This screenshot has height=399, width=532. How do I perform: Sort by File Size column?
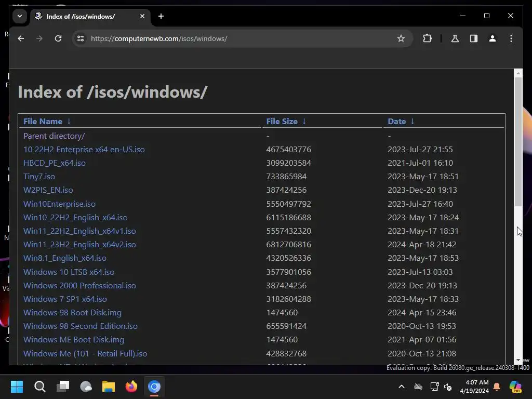pos(282,122)
